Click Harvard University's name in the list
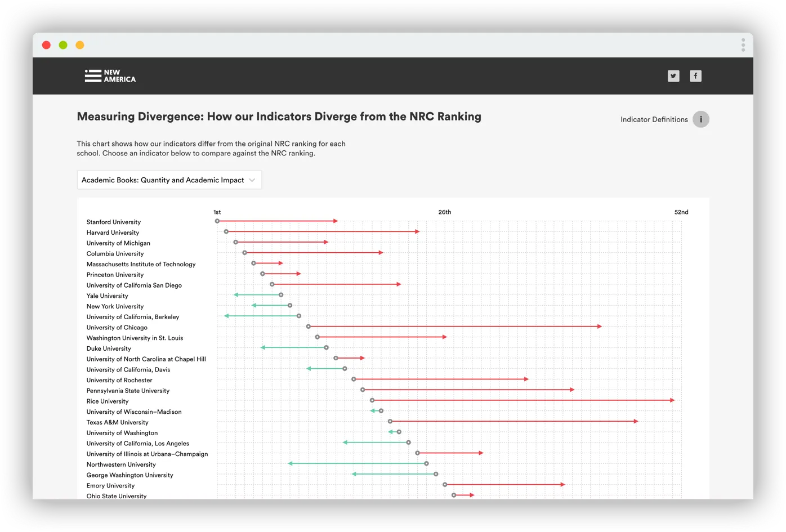Screen dimensions: 786x532 pyautogui.click(x=113, y=233)
